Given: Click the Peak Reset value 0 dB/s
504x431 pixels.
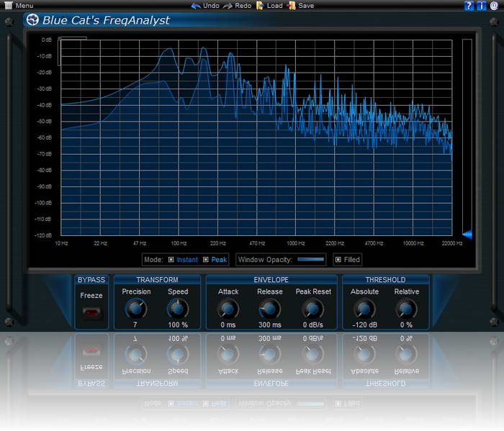Looking at the screenshot, I should pos(312,325).
